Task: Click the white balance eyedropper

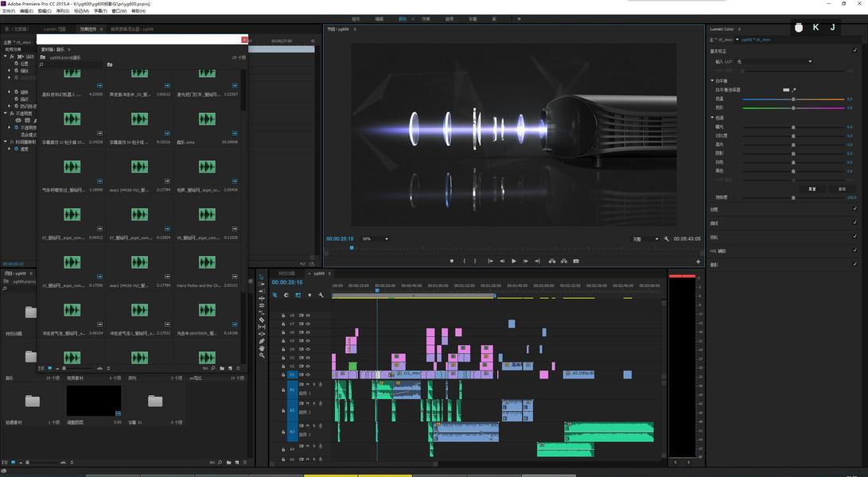Action: [793, 90]
